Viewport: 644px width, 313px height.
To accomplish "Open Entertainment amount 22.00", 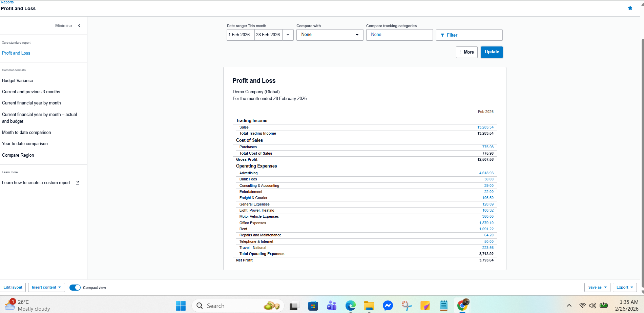I will 489,192.
